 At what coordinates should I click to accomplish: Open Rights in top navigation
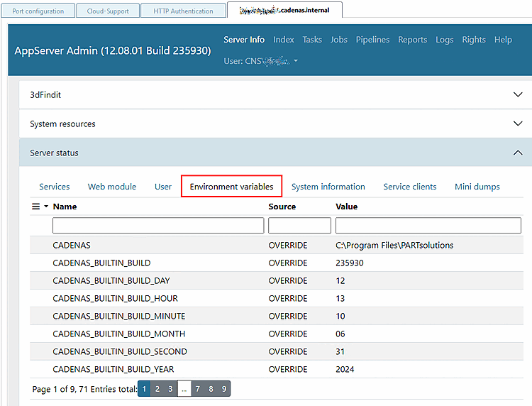[474, 40]
